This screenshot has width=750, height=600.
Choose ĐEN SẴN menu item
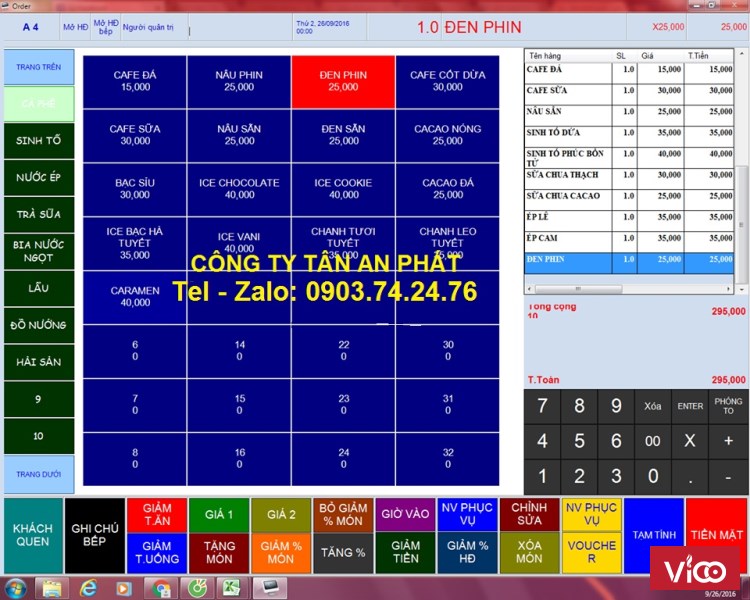pos(343,135)
